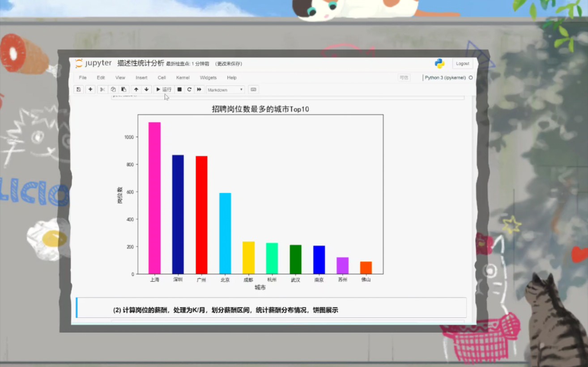Copy the selected cell with copy icon
This screenshot has width=588, height=367.
tap(113, 89)
